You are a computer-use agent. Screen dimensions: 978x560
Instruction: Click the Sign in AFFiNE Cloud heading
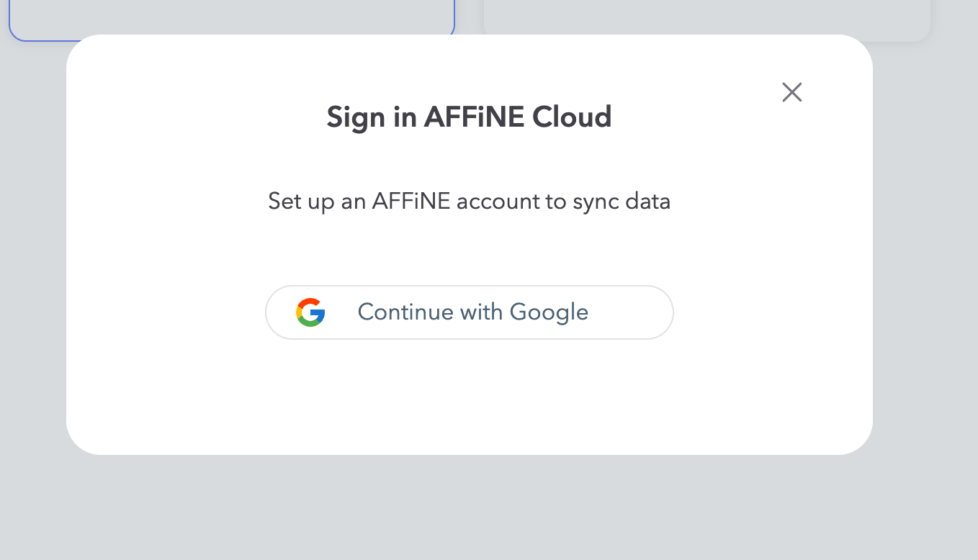(x=469, y=117)
